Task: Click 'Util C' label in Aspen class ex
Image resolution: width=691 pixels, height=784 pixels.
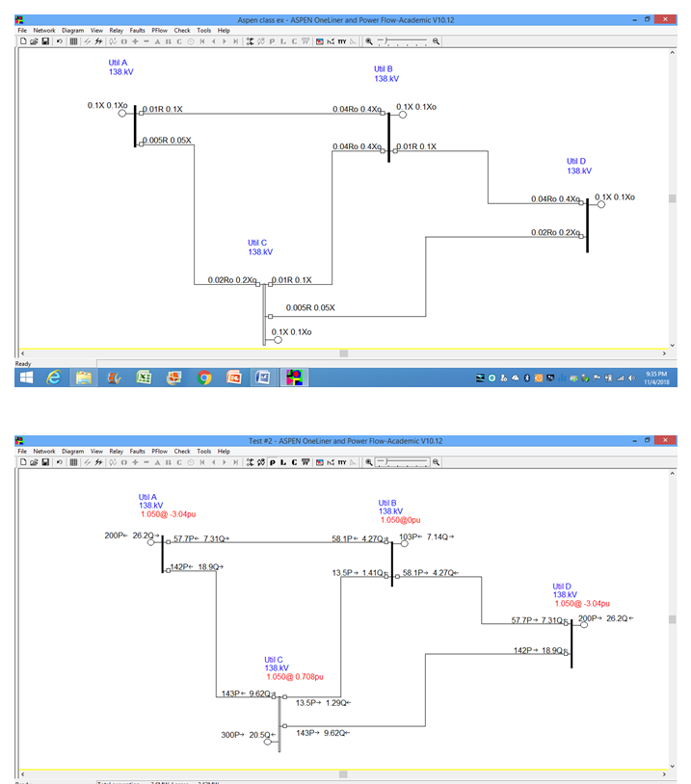Action: 257,243
